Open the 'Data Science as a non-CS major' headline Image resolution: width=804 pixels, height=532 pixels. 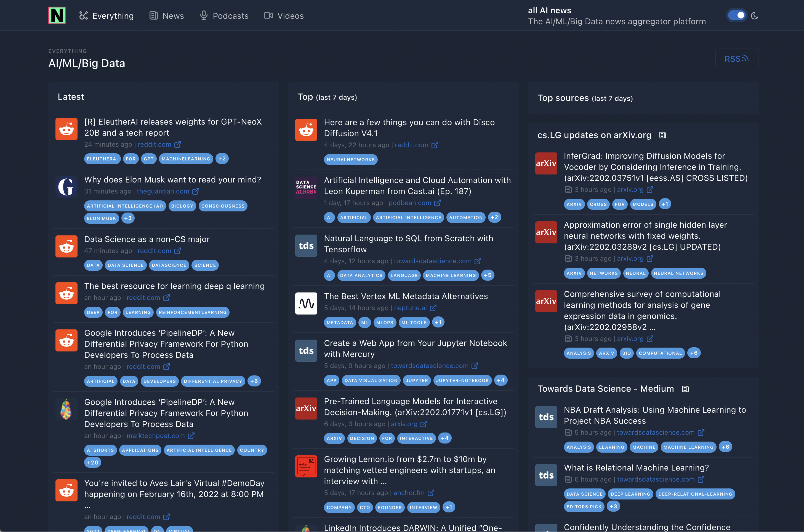coord(147,239)
